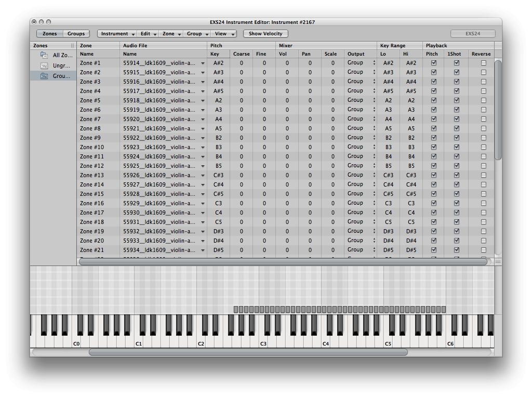Play the C2 key on the keyboard
532x398 pixels.
pos(201,342)
